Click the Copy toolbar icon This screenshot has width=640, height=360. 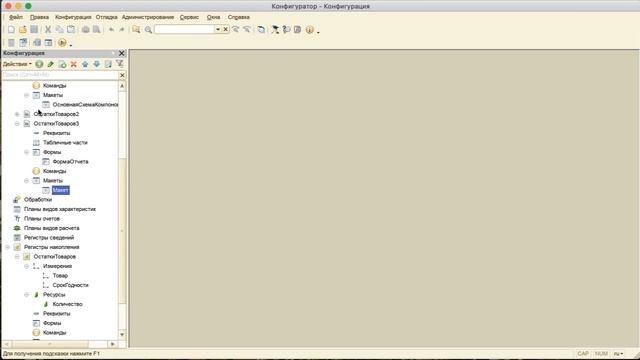(x=60, y=29)
